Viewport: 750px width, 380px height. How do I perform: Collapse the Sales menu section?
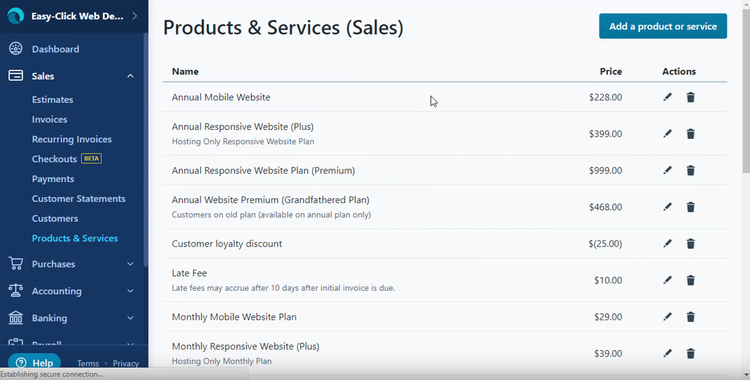pos(130,76)
